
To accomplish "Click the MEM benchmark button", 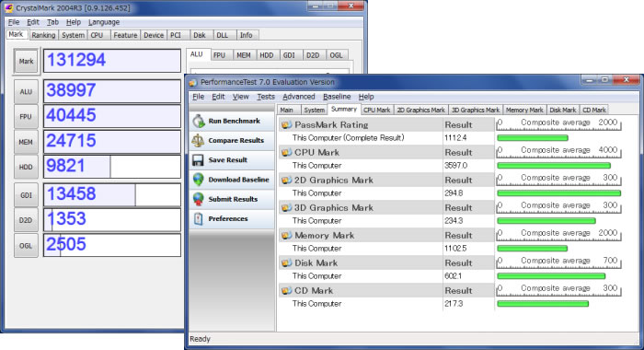I will click(x=26, y=142).
